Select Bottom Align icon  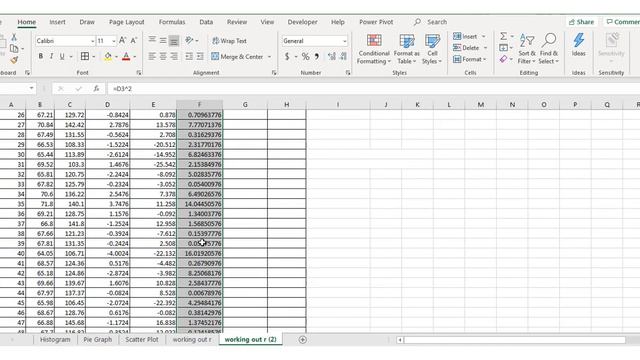tap(174, 41)
